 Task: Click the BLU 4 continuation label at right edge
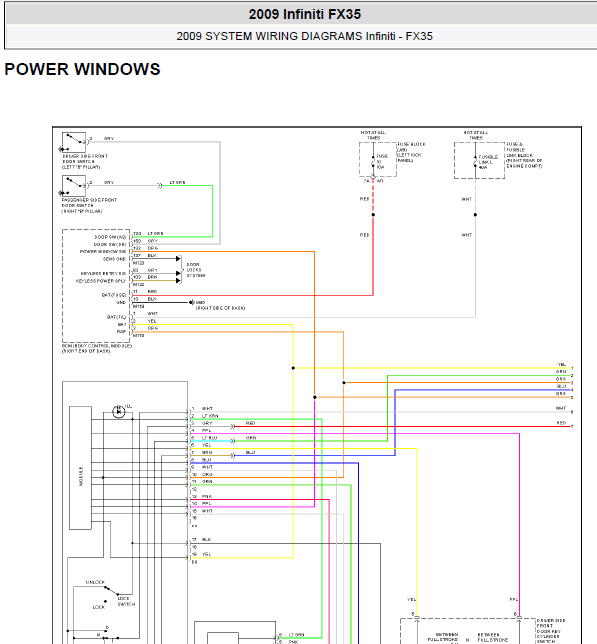(x=564, y=387)
